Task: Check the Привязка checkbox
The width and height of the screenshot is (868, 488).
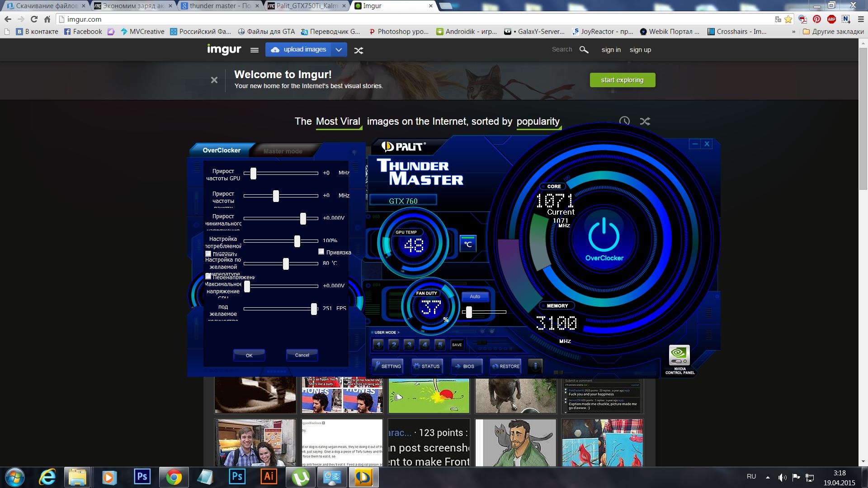Action: (321, 252)
